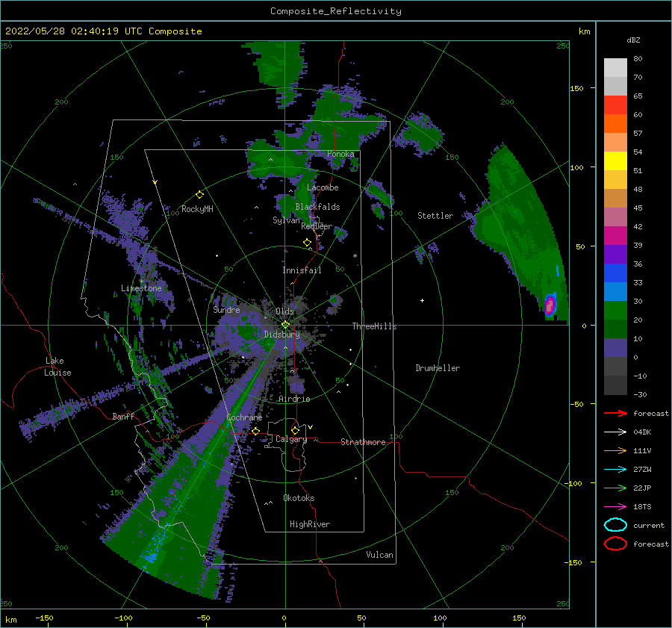The width and height of the screenshot is (672, 628).
Task: Click the Airdrie label
Action: point(294,399)
